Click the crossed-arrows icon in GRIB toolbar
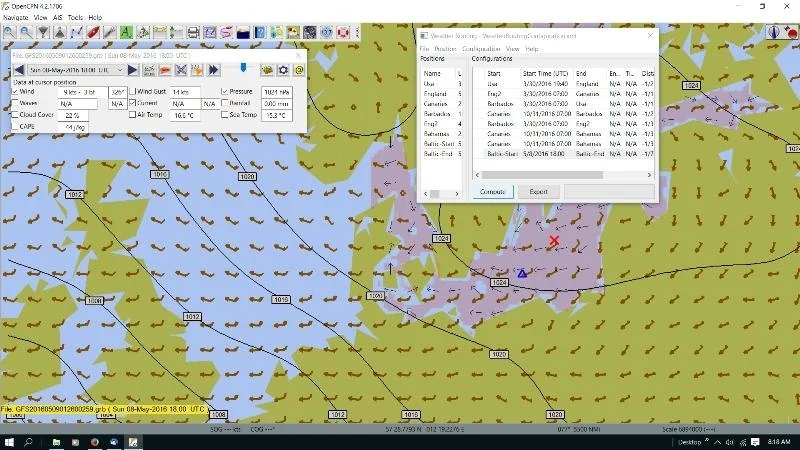The height and width of the screenshot is (450, 800). tap(181, 70)
